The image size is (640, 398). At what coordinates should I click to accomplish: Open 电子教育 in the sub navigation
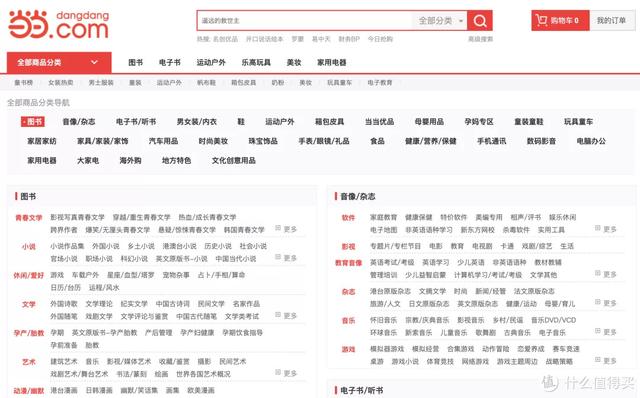click(380, 83)
